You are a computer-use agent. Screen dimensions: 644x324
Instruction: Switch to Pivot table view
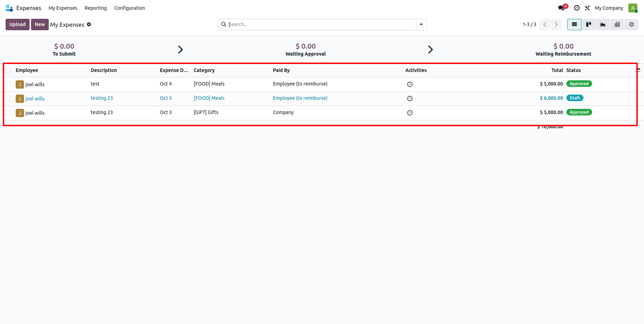(x=617, y=24)
